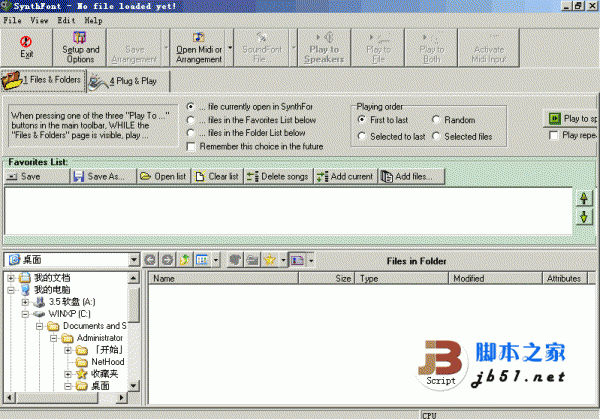Select 收藏夹 star folder in tree
Image resolution: width=600 pixels, height=419 pixels.
(x=104, y=374)
